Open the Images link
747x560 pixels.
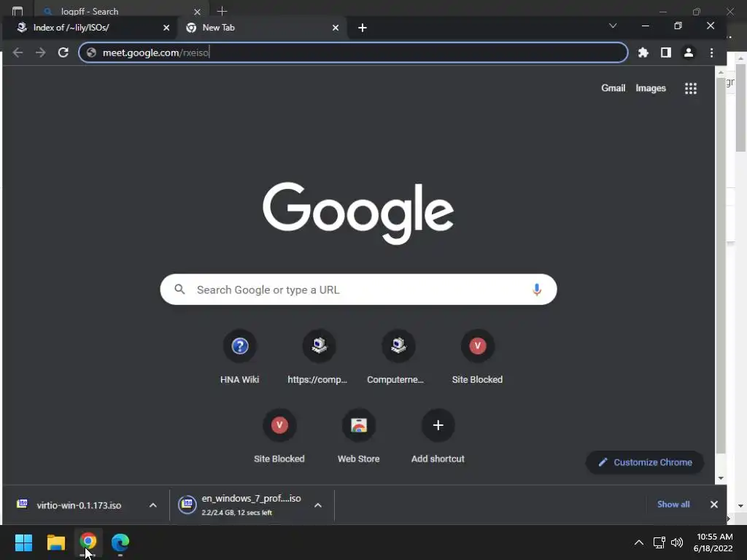click(650, 88)
